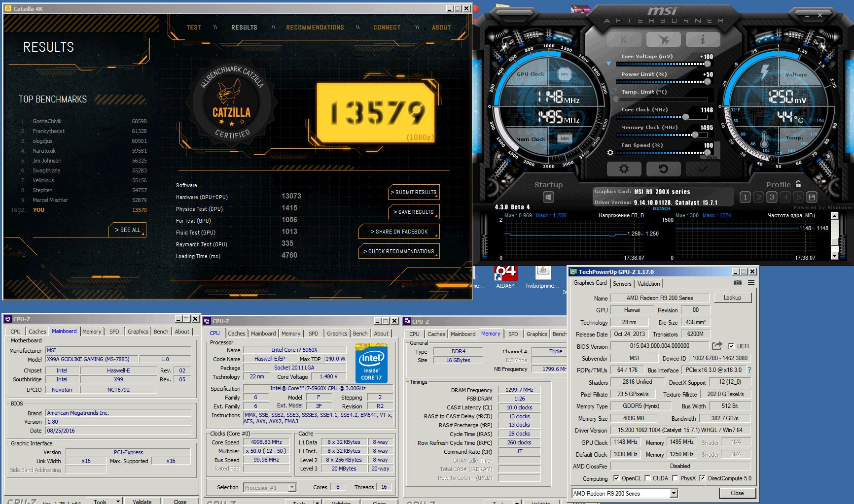Image resolution: width=854 pixels, height=504 pixels.
Task: Click GPU-Z bus interface question mark
Action: coord(749,370)
